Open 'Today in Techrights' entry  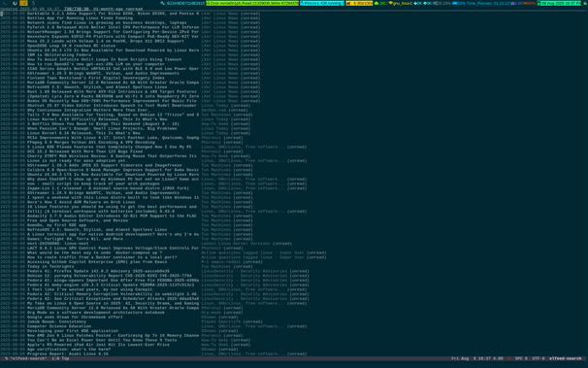[50, 266]
